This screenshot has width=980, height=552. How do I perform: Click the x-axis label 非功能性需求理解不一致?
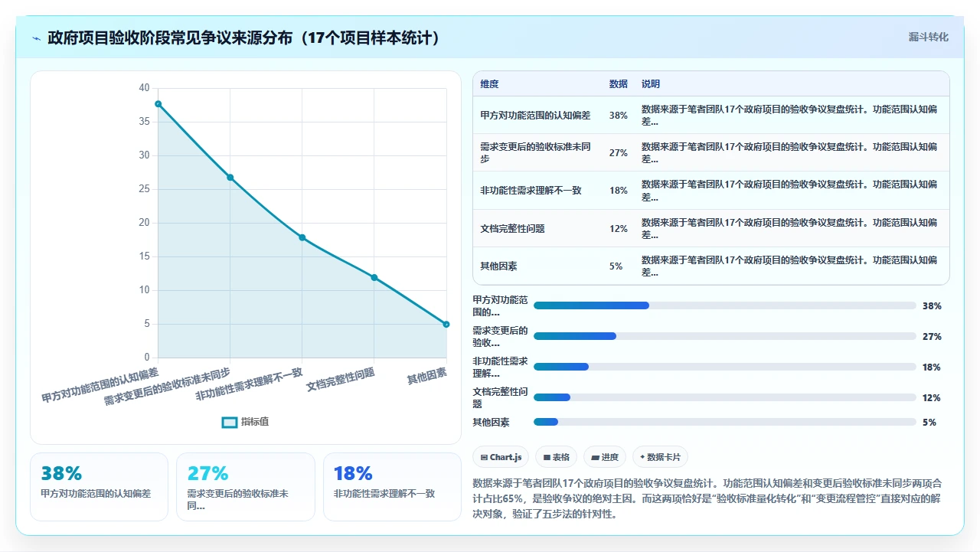[x=250, y=383]
